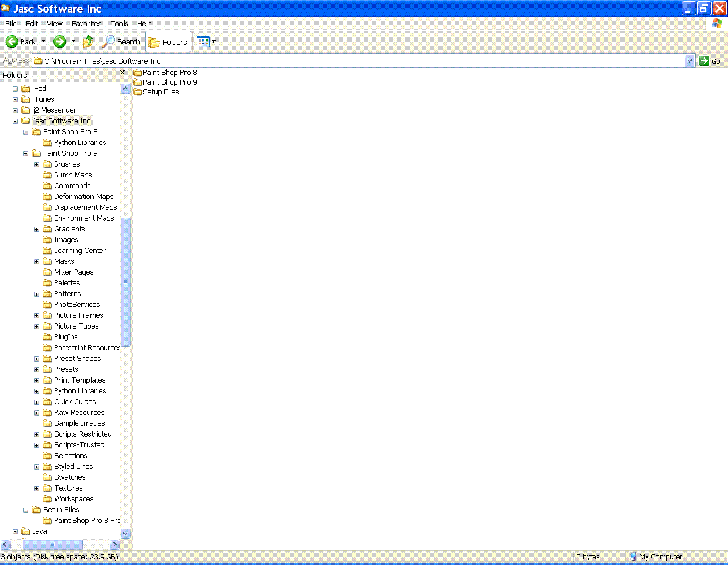This screenshot has width=728, height=565.
Task: Select Python Libraries under Paint Shop Pro 8
Action: [80, 143]
